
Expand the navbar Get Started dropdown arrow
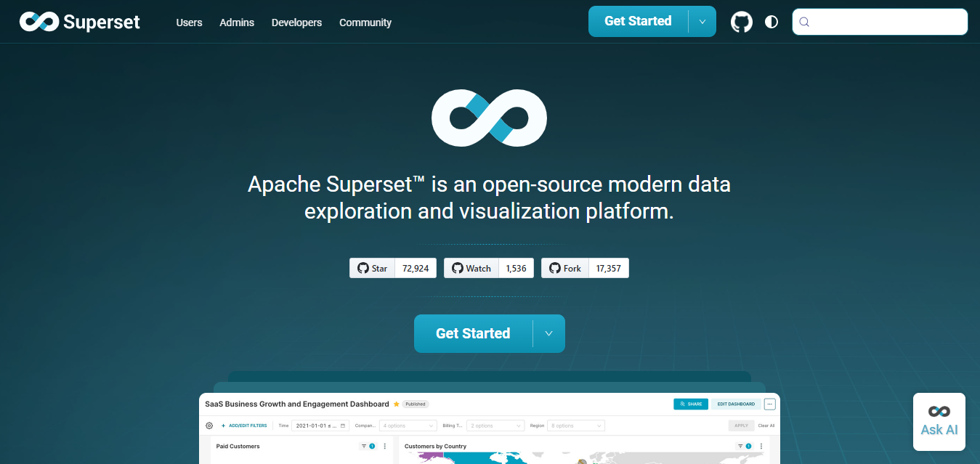(702, 22)
